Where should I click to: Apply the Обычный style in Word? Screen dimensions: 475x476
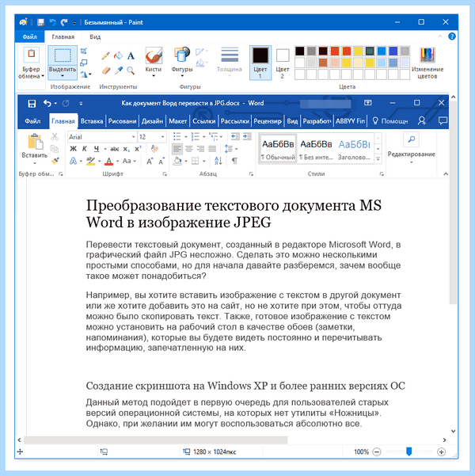tap(278, 149)
